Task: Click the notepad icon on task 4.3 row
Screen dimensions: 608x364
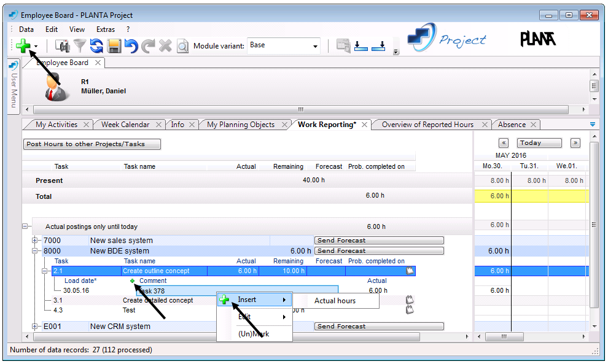Action: point(410,310)
